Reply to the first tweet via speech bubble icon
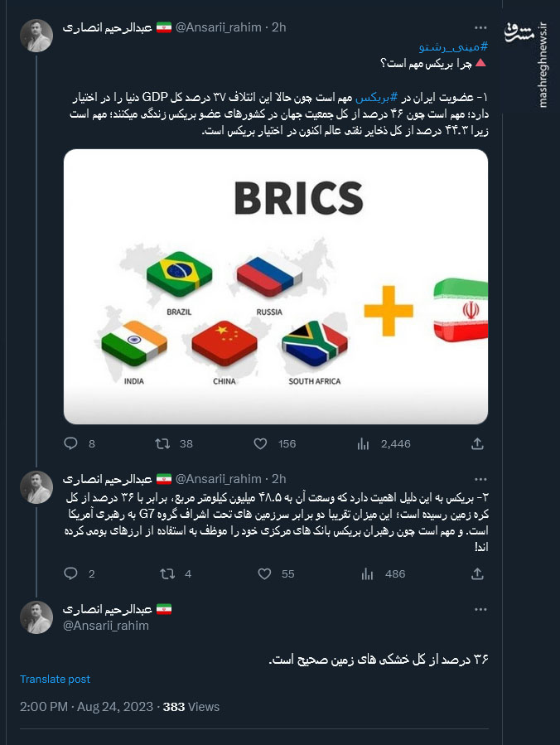Screen dimensions: 560x745 point(70,444)
